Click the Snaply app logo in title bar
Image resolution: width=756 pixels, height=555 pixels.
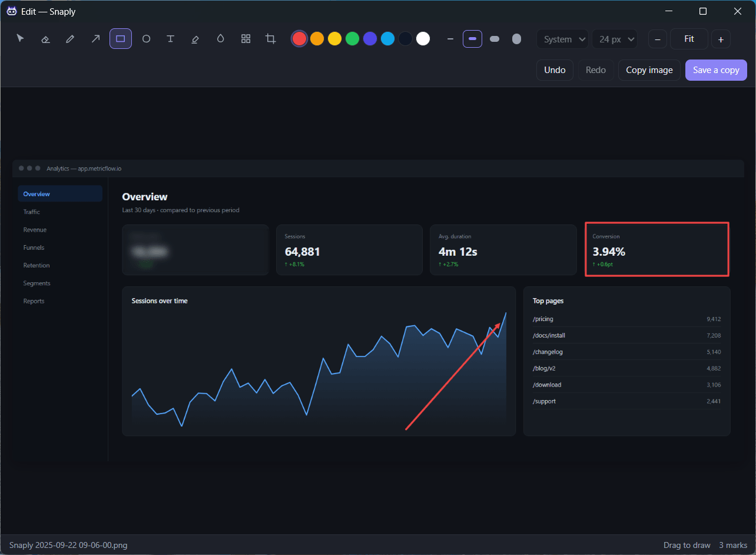pos(11,11)
